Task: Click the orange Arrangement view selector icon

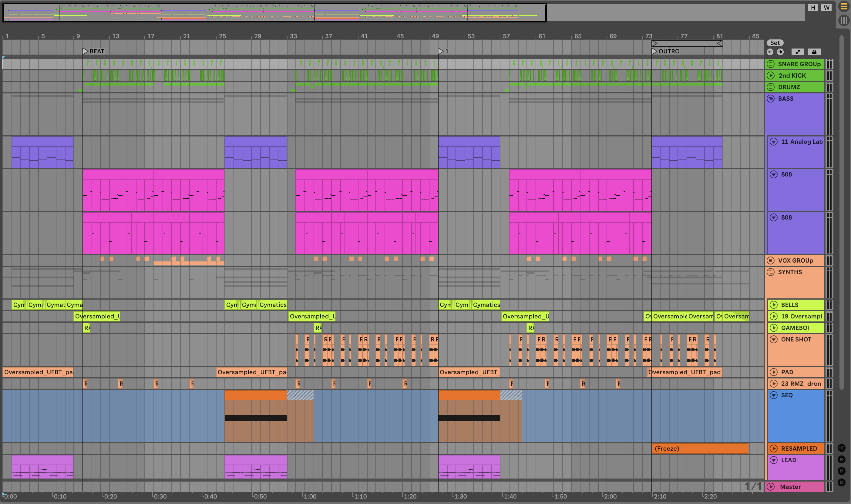Action: click(x=843, y=6)
